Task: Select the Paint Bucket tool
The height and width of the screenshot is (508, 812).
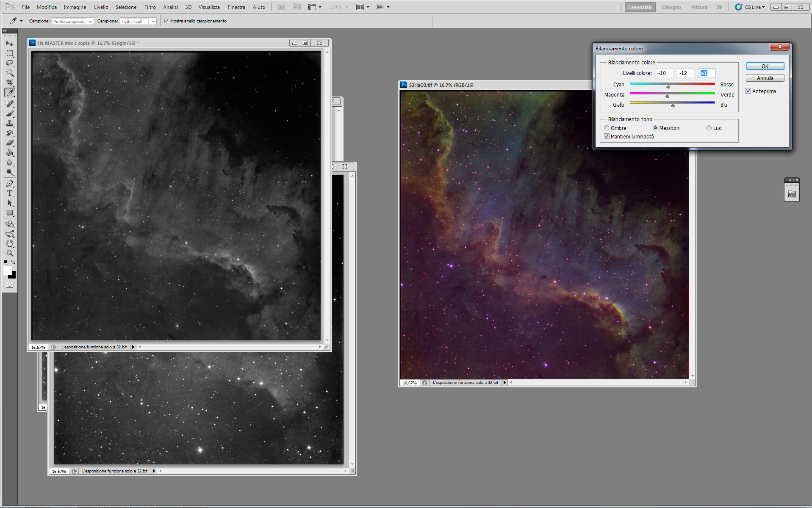Action: (x=10, y=152)
